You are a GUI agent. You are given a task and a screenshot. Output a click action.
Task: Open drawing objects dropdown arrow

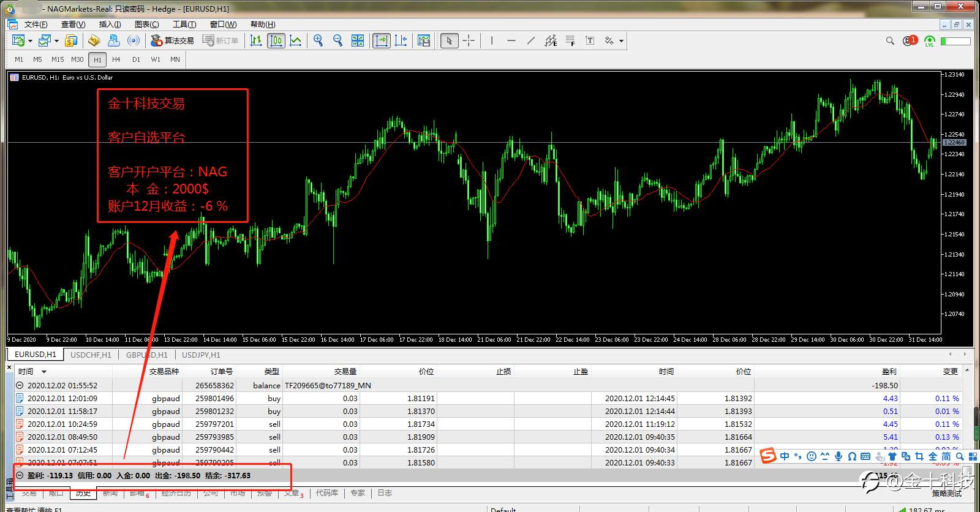[x=621, y=41]
